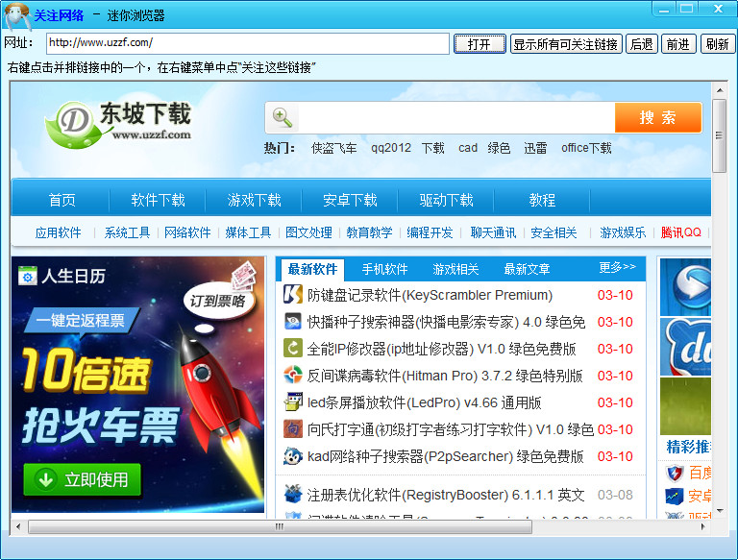Open the 应用软件 category link
The height and width of the screenshot is (560, 738).
pos(58,232)
